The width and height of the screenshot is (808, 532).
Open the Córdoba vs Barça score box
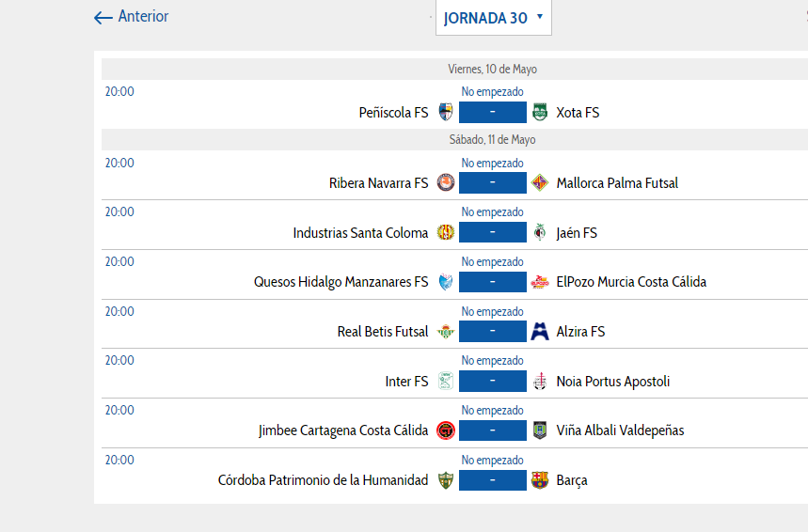tap(493, 480)
